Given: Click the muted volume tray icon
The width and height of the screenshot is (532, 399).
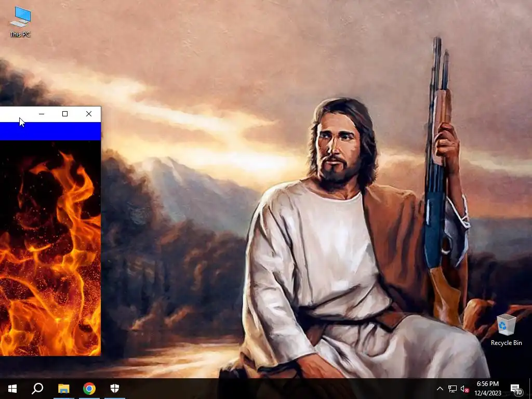Looking at the screenshot, I should [464, 389].
